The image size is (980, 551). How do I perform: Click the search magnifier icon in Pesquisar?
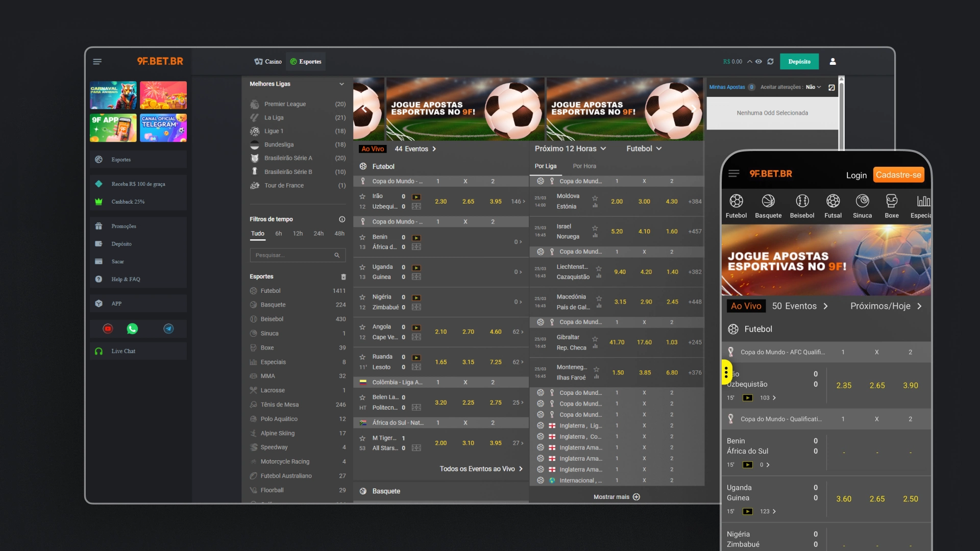click(x=337, y=255)
